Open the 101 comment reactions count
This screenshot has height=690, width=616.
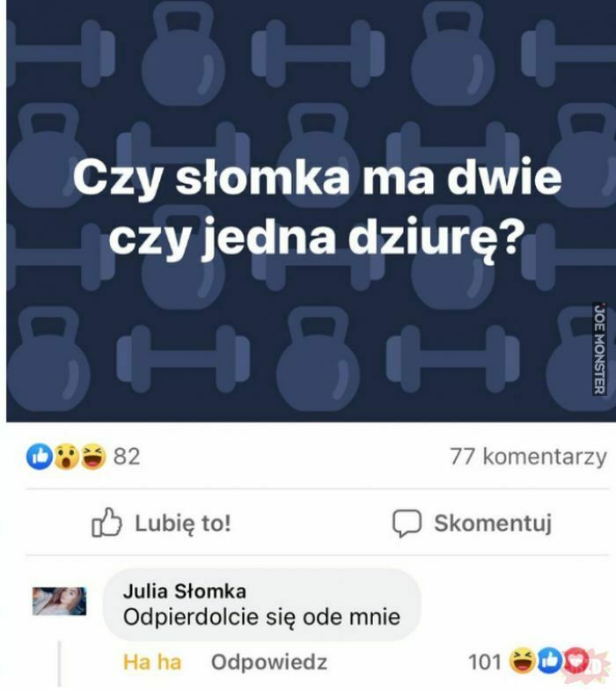click(484, 662)
